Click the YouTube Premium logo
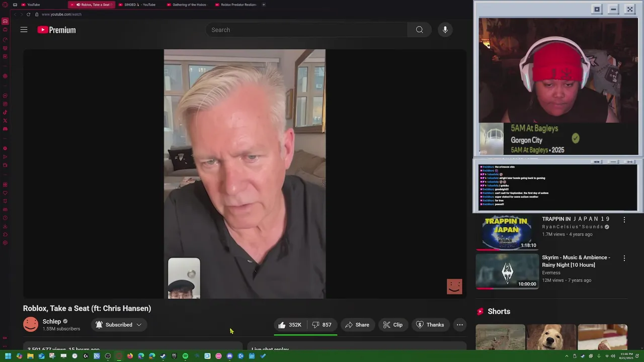This screenshot has height=362, width=644. pyautogui.click(x=56, y=30)
